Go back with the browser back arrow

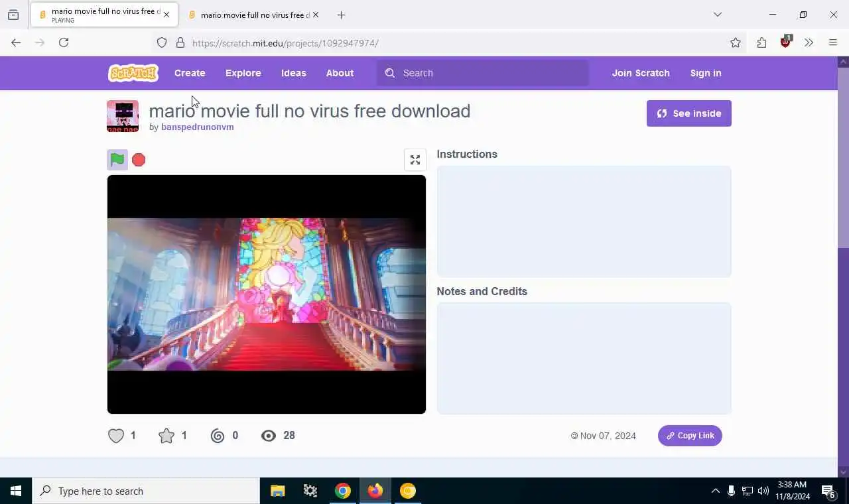[16, 42]
